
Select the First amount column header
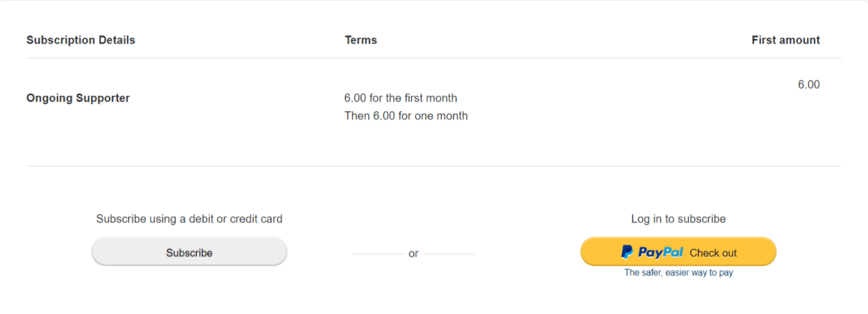(x=785, y=40)
